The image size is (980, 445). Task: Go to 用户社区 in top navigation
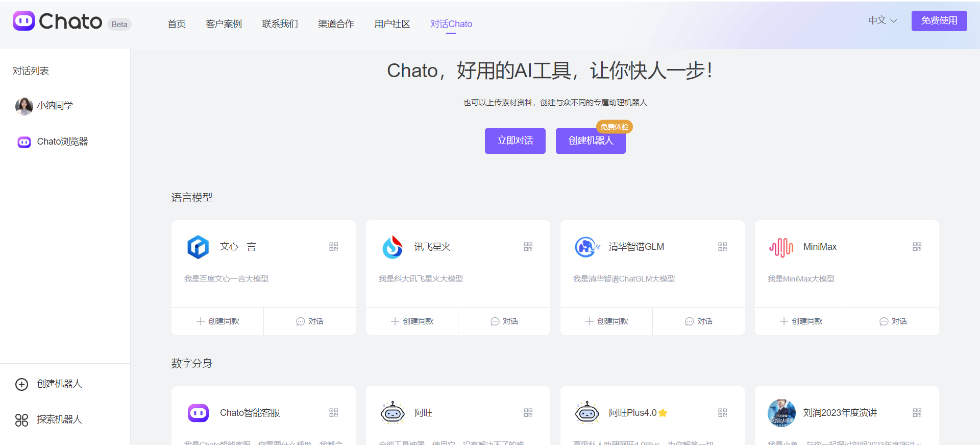click(x=391, y=24)
